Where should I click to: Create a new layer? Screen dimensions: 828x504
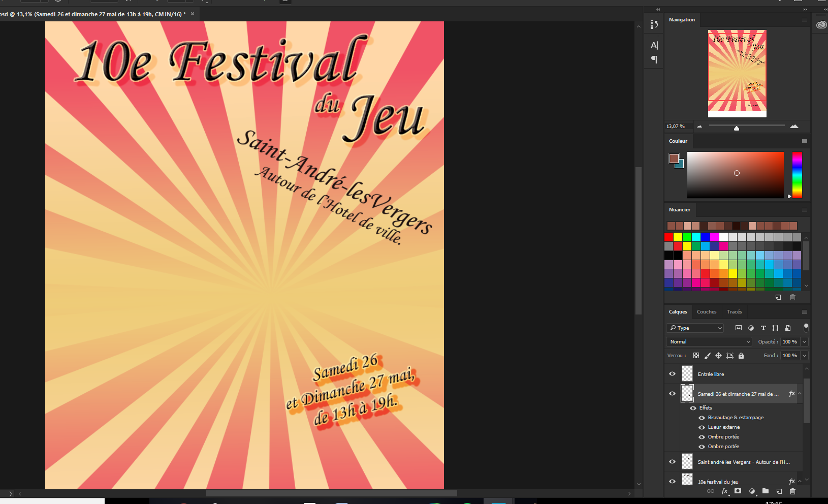(x=779, y=491)
